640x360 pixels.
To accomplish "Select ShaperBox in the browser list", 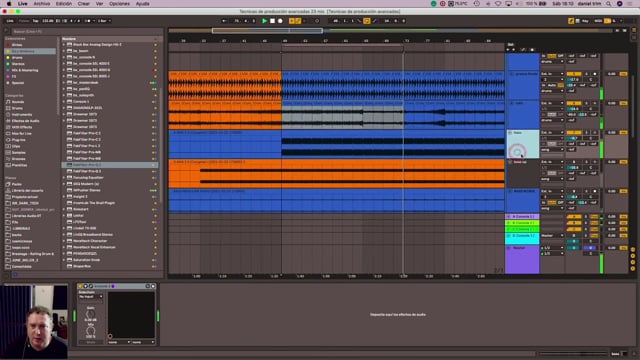I will pyautogui.click(x=110, y=266).
